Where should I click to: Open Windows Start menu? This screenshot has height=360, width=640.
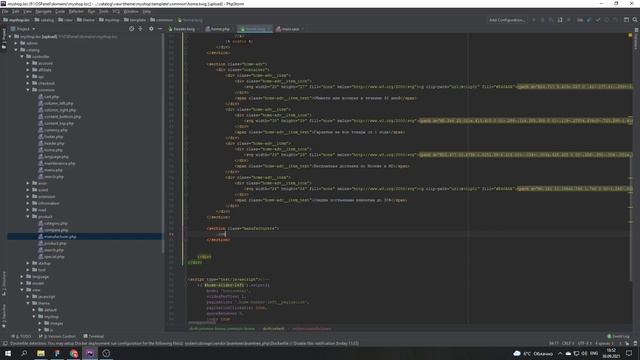(x=8, y=353)
